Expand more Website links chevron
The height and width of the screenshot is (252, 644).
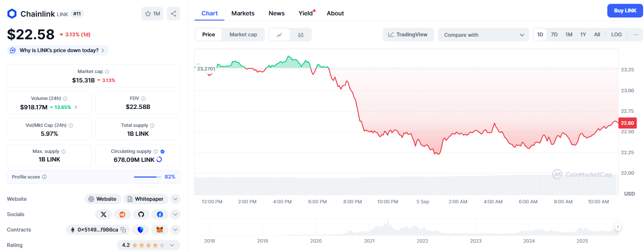[x=175, y=199]
